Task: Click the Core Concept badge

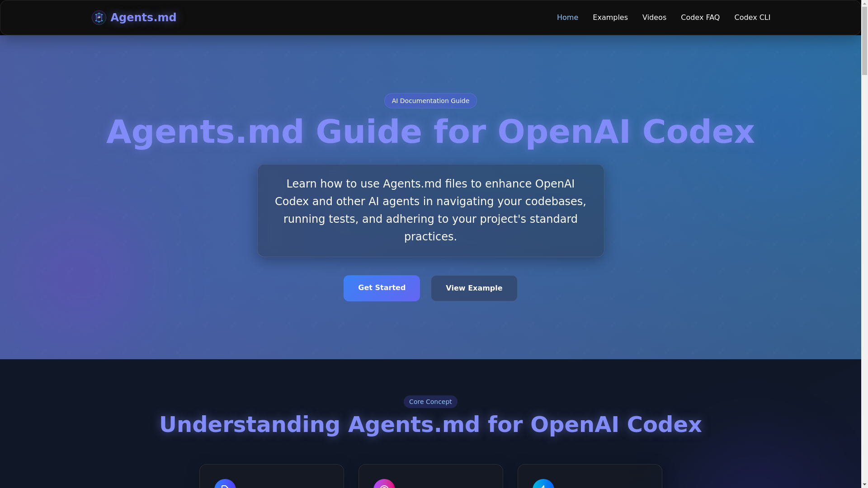Action: click(430, 402)
